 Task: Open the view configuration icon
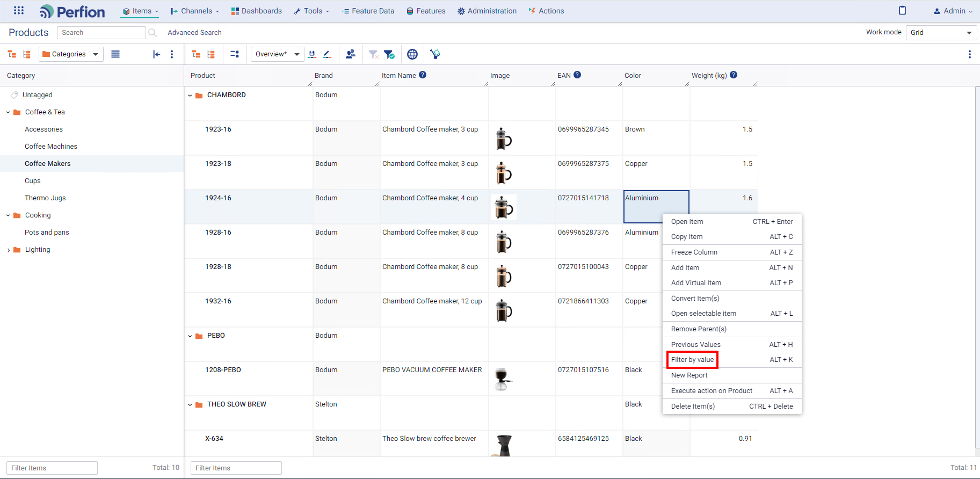point(235,54)
